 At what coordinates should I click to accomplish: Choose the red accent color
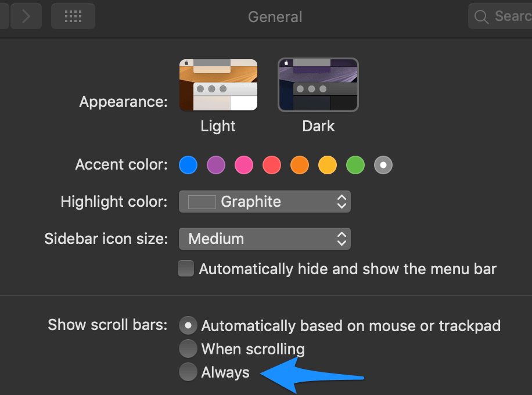tap(271, 165)
